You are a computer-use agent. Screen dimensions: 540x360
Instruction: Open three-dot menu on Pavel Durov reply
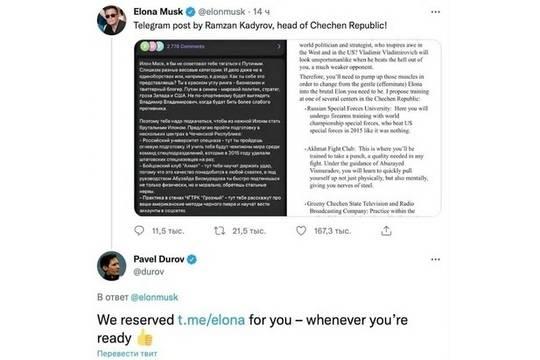tap(435, 259)
